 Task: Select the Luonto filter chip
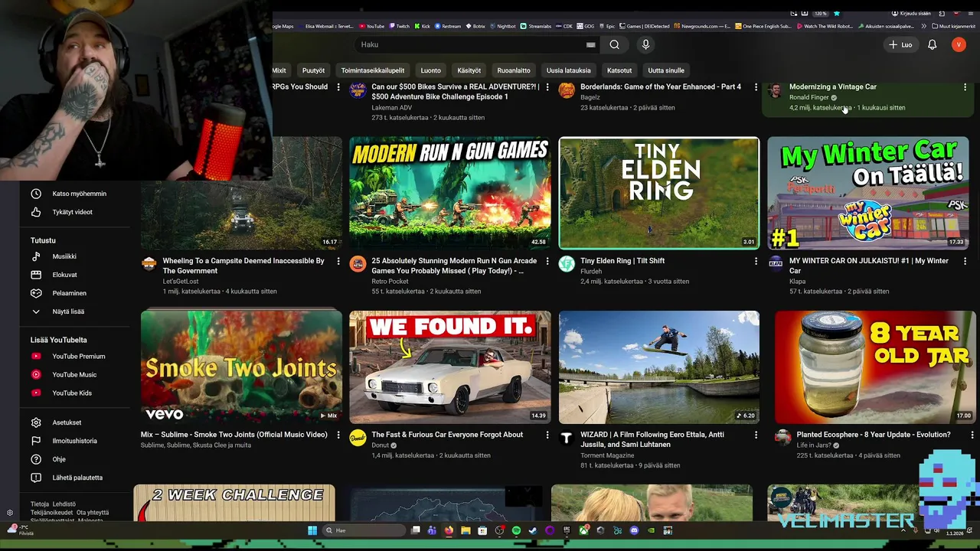(x=431, y=70)
